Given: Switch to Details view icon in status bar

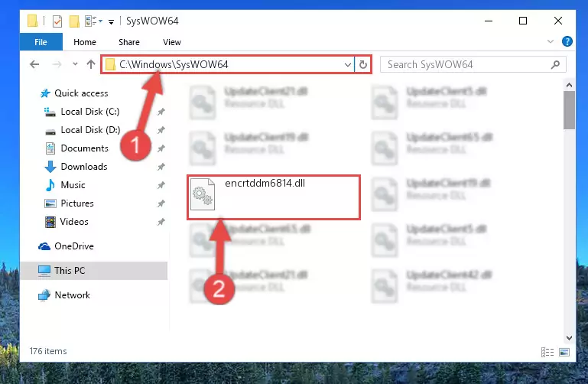Looking at the screenshot, I should pyautogui.click(x=547, y=352).
